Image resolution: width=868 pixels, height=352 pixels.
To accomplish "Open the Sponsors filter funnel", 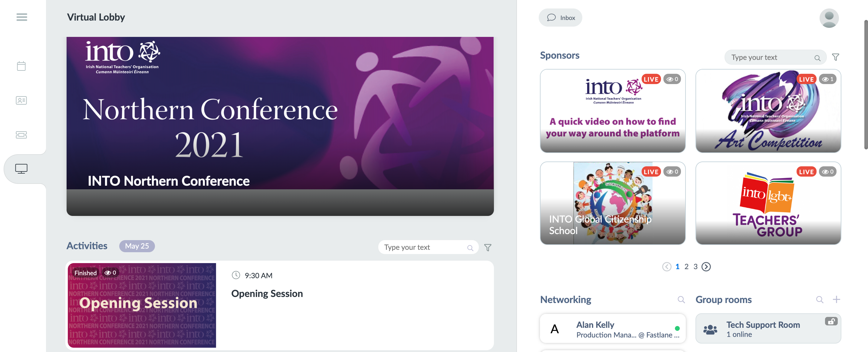I will 835,57.
